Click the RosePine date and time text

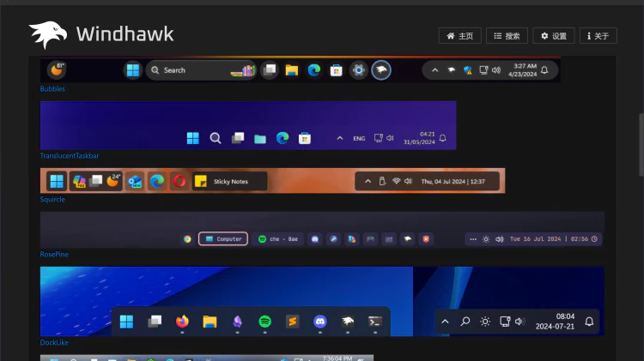(549, 238)
